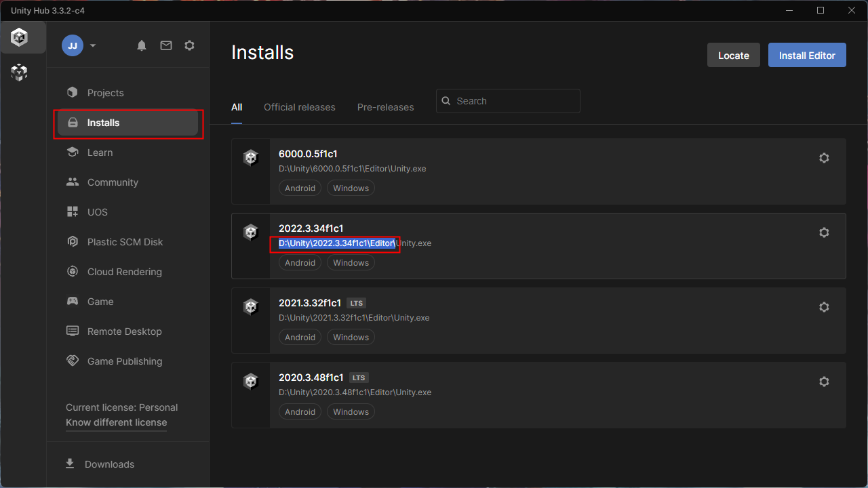Open Cloud Rendering in sidebar

click(x=128, y=272)
